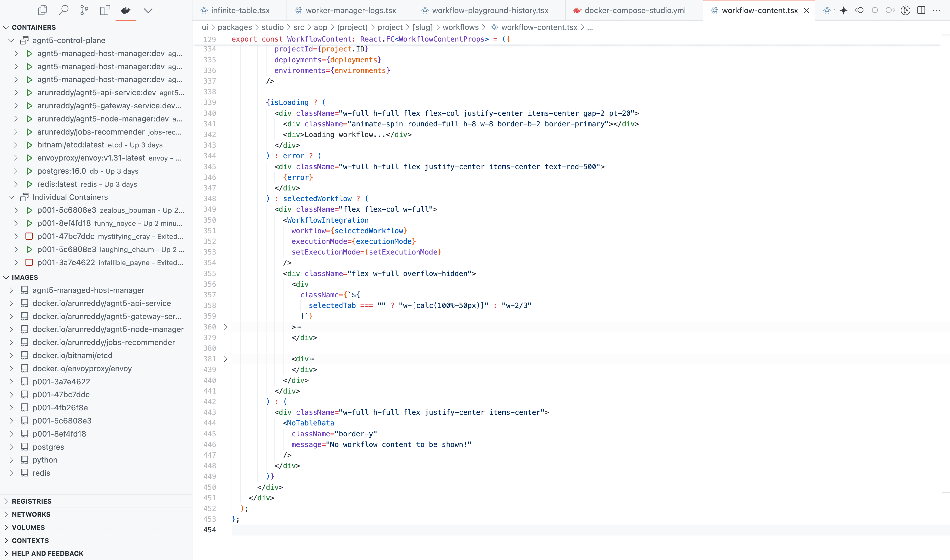This screenshot has height=560, width=950.
Task: Go to previous change icon
Action: point(859,11)
